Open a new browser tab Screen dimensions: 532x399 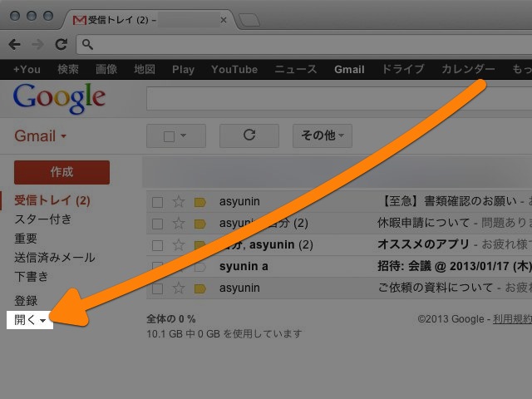[249, 20]
